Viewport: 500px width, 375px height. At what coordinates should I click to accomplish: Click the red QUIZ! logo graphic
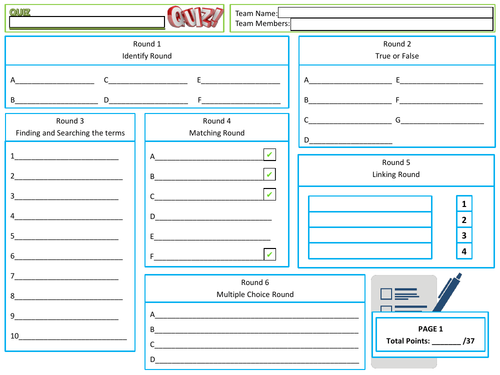[x=195, y=17]
